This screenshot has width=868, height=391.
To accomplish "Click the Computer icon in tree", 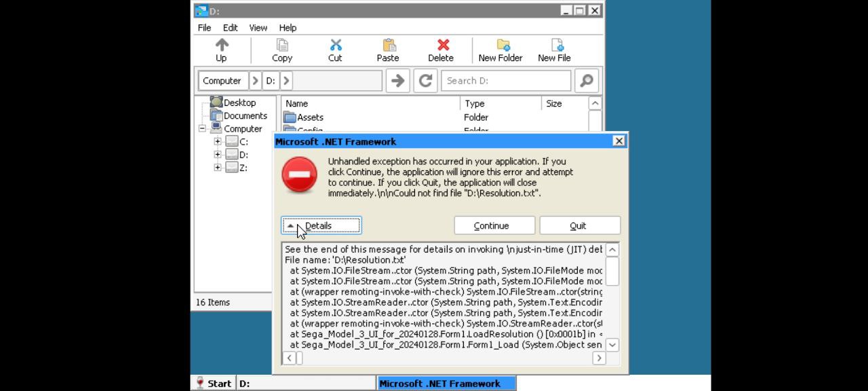I will click(x=216, y=128).
